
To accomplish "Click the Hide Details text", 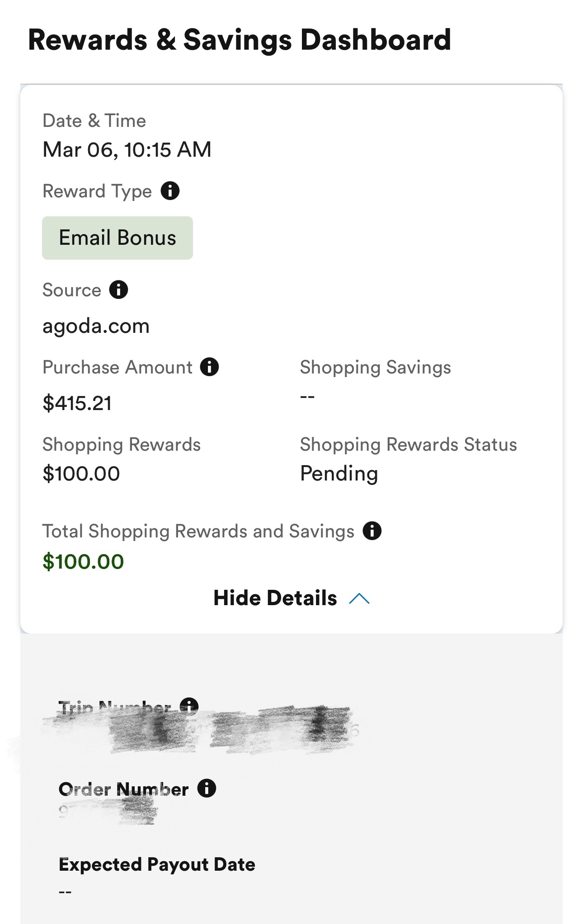I will 275,598.
